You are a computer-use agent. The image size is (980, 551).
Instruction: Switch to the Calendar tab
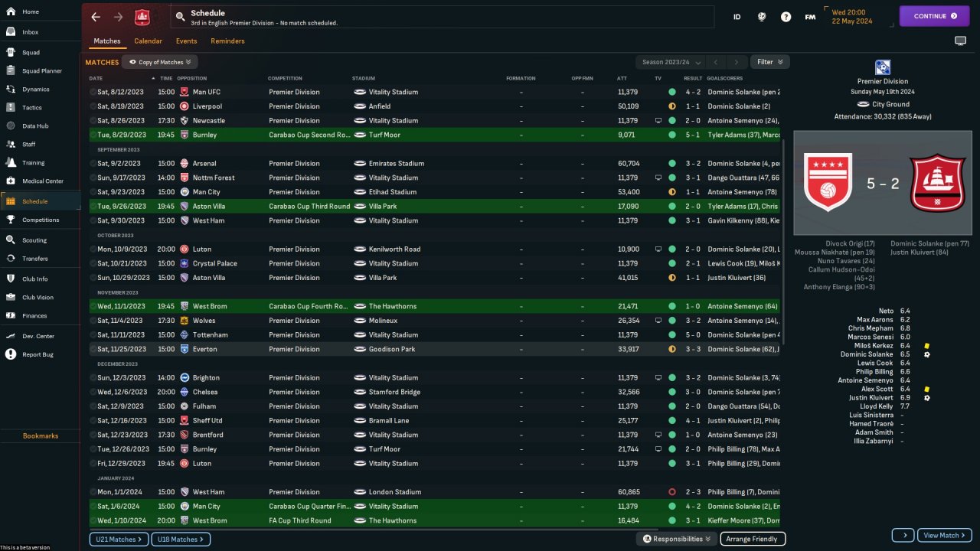pos(148,41)
